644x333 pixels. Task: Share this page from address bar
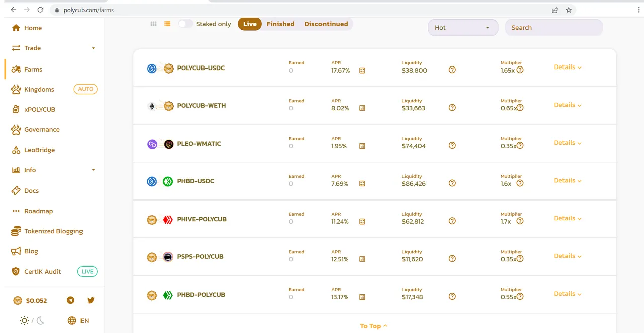pos(555,10)
